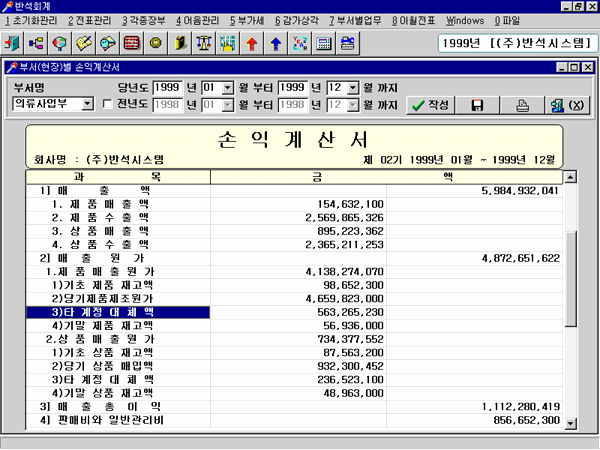
Task: Click the 작성 button with green check
Action: coord(430,105)
